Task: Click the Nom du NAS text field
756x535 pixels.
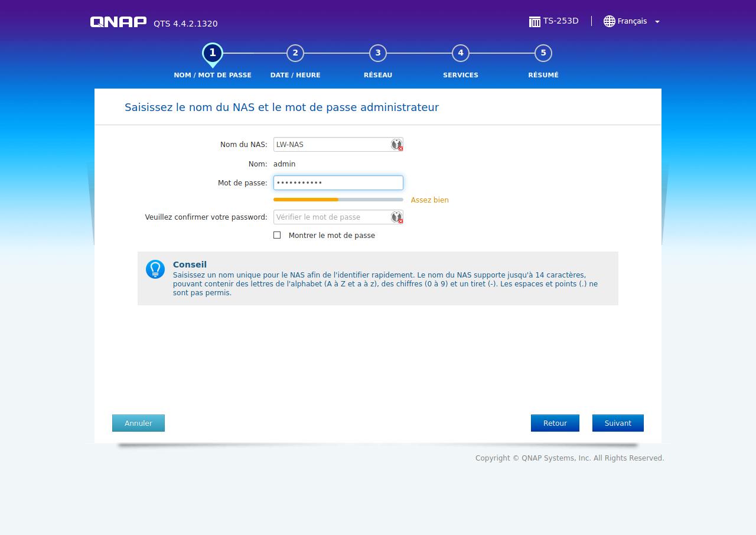Action: tap(331, 145)
